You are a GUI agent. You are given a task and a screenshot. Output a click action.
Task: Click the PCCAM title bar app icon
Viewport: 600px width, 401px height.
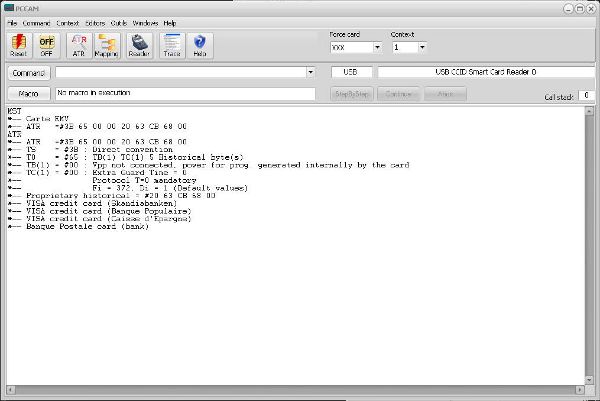pyautogui.click(x=8, y=8)
